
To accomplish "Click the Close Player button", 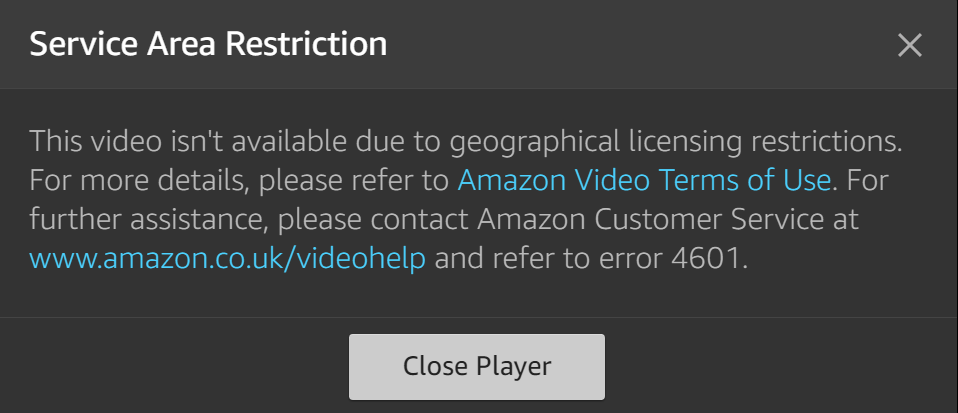I will [476, 366].
